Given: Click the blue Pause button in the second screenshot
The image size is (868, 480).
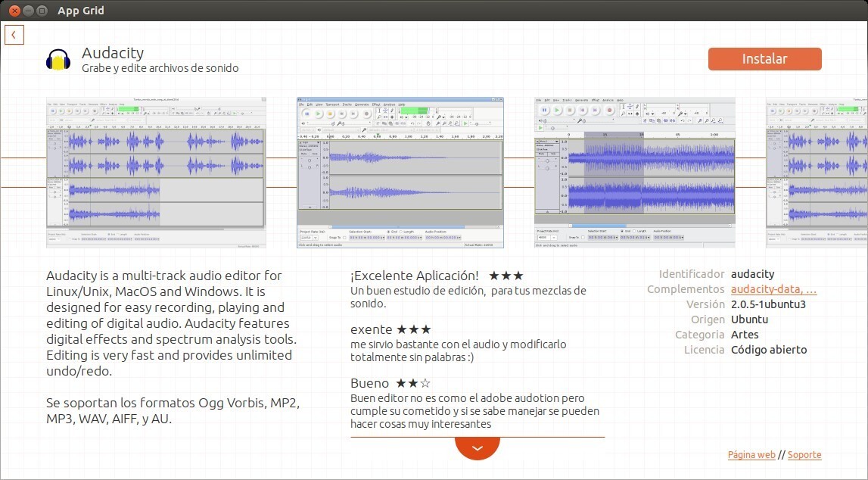Looking at the screenshot, I should 307,113.
